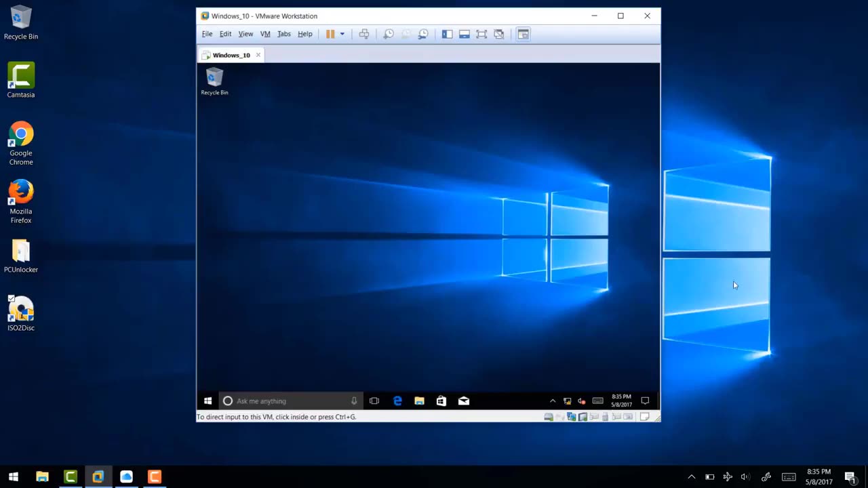Click orange Camtasia recorder taskbar icon
868x488 pixels.
155,476
